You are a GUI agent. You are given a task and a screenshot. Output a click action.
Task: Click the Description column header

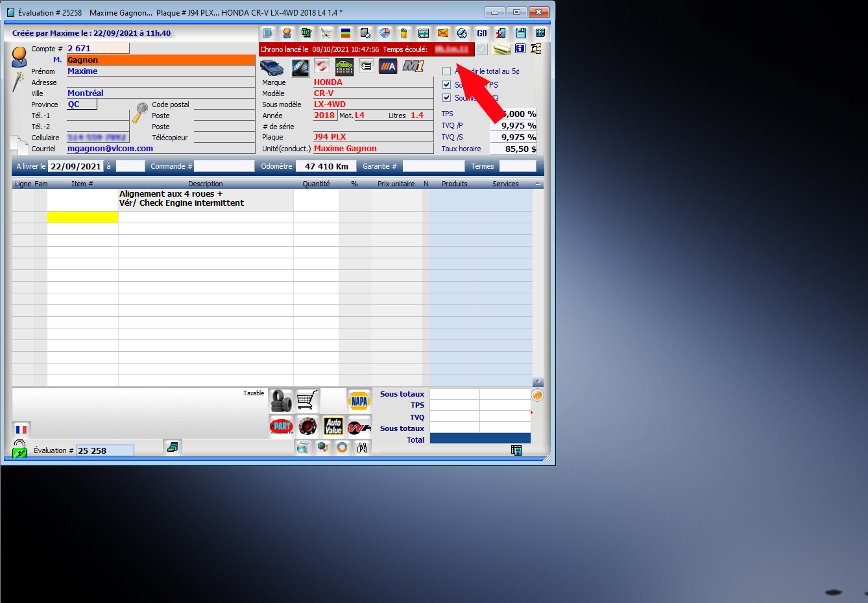coord(205,184)
